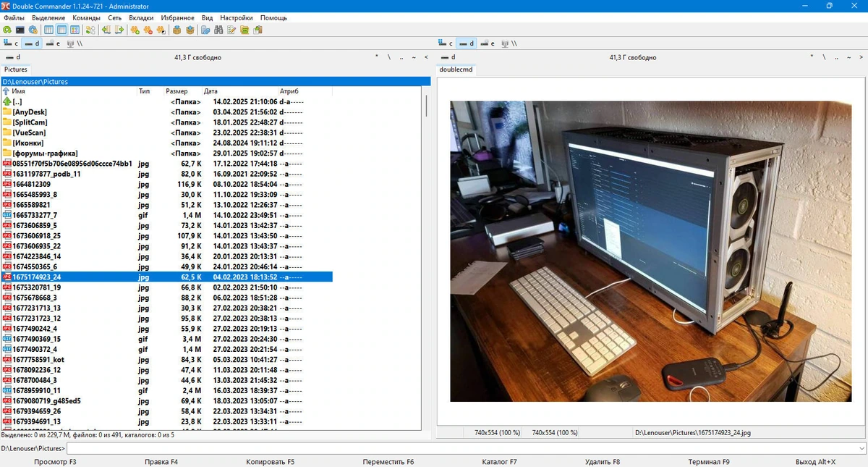
Task: Select drive e in the left panel
Action: click(53, 43)
